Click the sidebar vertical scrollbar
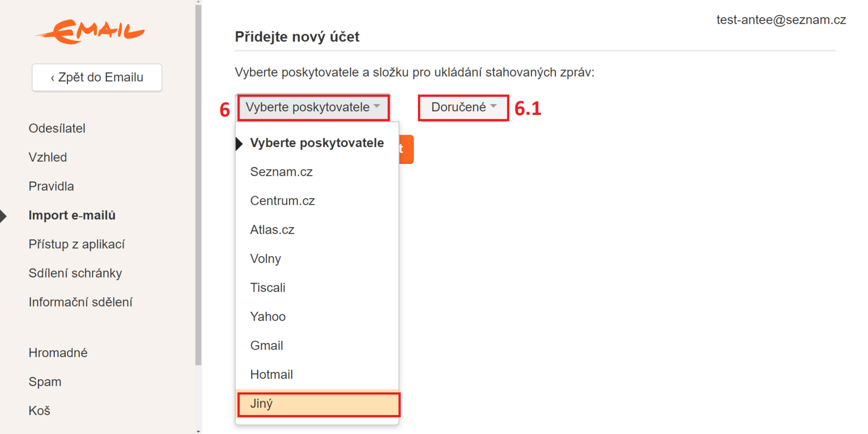 (x=199, y=184)
